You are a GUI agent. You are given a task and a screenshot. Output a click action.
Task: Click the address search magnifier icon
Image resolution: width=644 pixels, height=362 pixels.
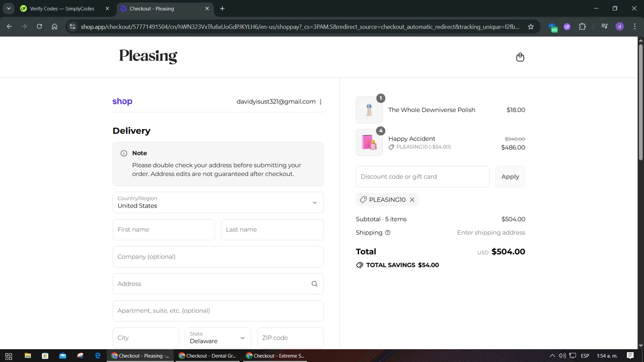(315, 284)
